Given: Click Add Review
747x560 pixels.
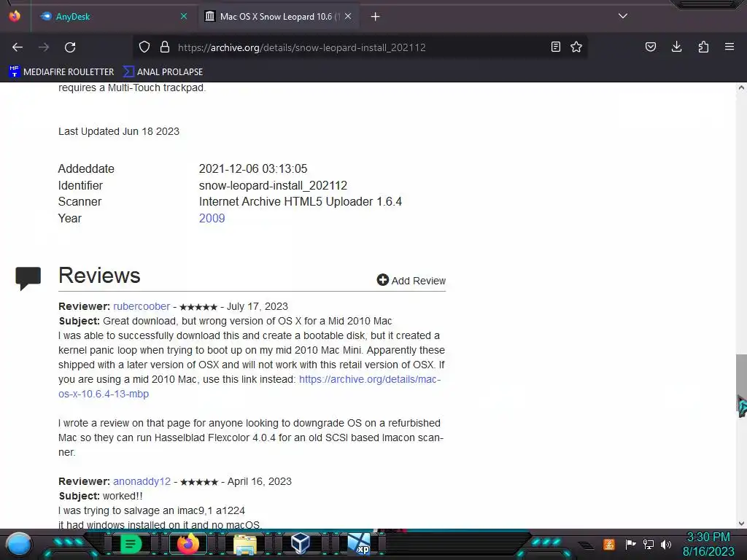Looking at the screenshot, I should click(411, 281).
